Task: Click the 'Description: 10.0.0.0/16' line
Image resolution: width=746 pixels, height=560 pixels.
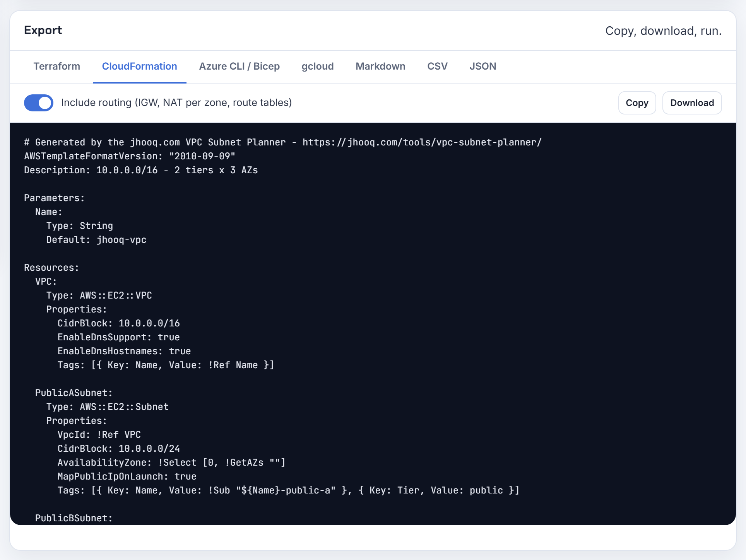Action: [x=141, y=170]
